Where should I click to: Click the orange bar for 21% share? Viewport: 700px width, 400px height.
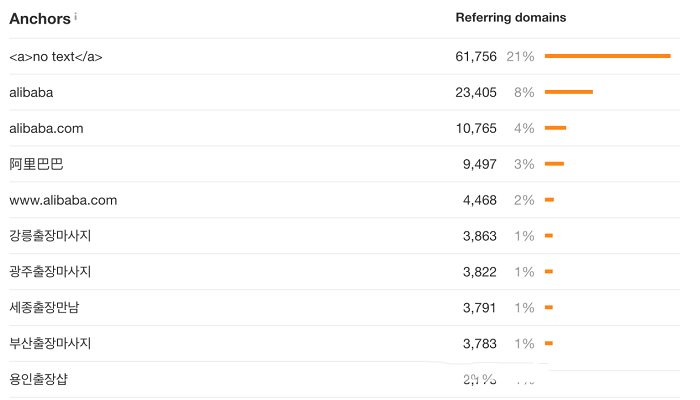click(608, 56)
